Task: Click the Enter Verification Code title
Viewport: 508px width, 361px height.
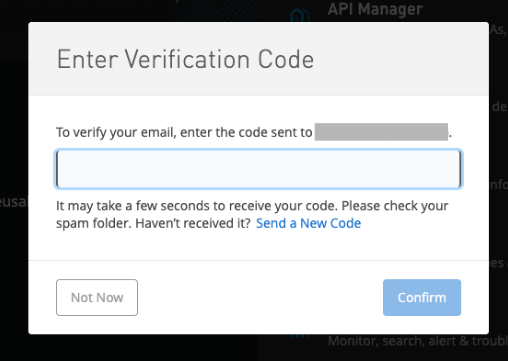Action: pyautogui.click(x=185, y=59)
